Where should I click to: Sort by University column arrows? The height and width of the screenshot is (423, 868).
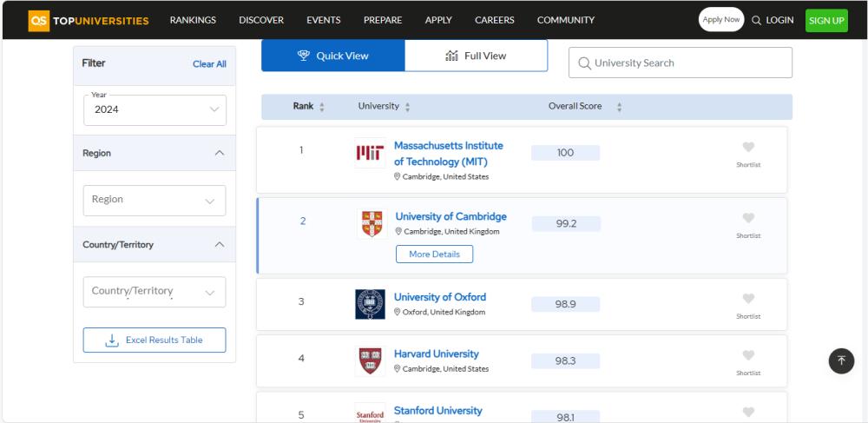(407, 107)
